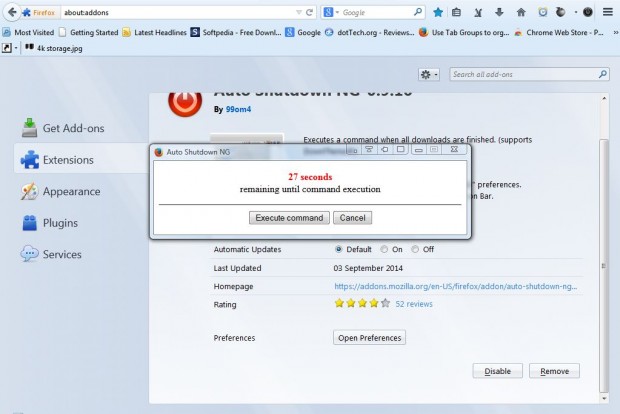Click the second extra title bar button in dialog
620x414 pixels.
point(369,149)
